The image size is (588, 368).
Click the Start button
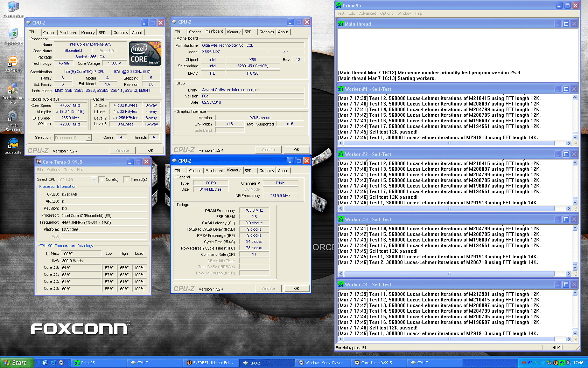click(17, 363)
